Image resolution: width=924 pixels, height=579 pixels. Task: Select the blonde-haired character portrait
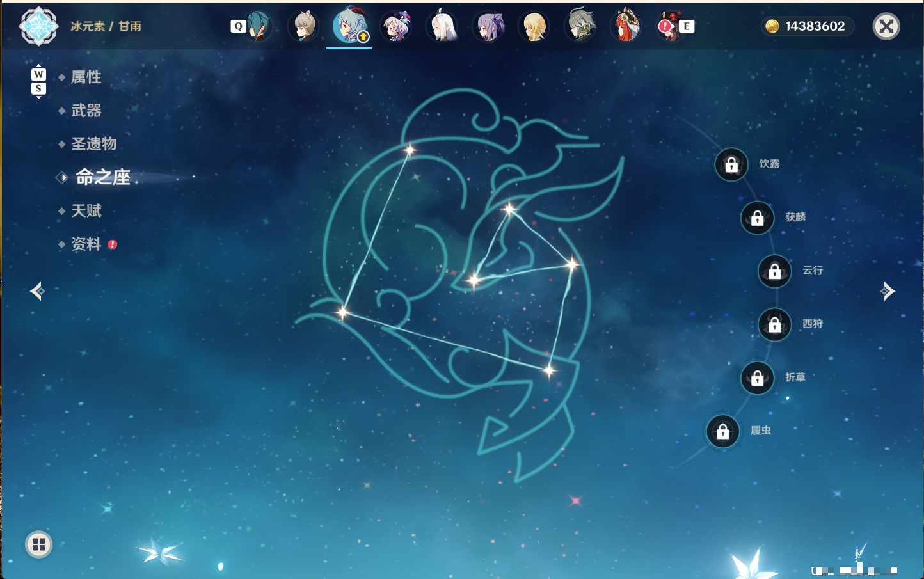point(534,26)
